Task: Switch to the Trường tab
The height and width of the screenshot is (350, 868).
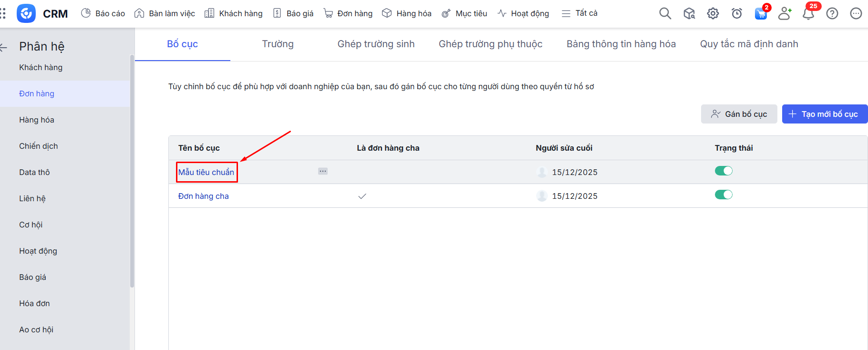Action: click(x=278, y=44)
